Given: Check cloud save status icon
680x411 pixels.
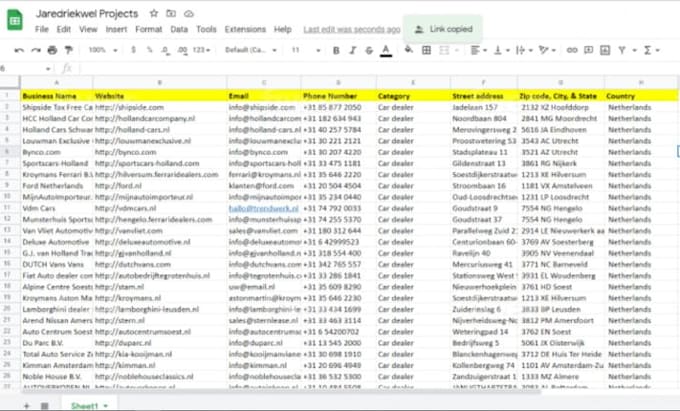Looking at the screenshot, I should tap(189, 14).
